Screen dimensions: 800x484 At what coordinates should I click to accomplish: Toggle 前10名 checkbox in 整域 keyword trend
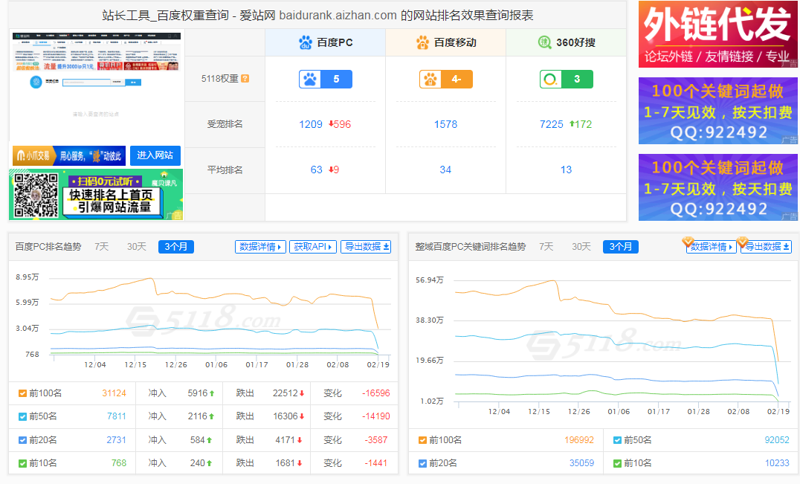617,464
